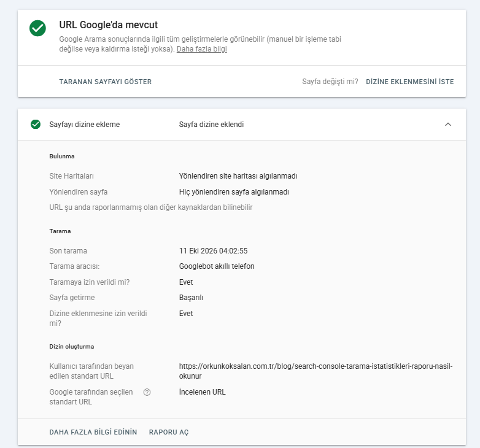
Task: Click the Google Arama sonuçlarında description text
Action: tap(200, 44)
